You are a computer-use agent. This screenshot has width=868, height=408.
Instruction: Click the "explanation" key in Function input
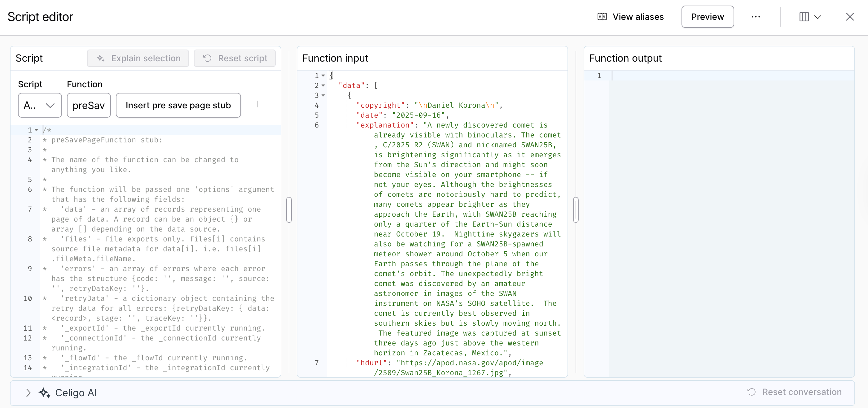click(x=385, y=125)
